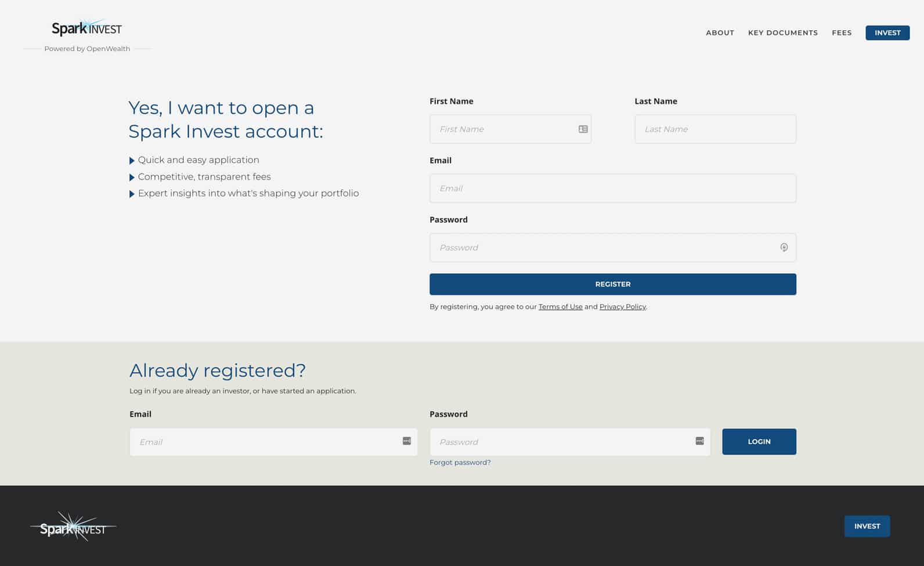This screenshot has height=566, width=924.
Task: Click the Spark Invest header logo
Action: [87, 28]
